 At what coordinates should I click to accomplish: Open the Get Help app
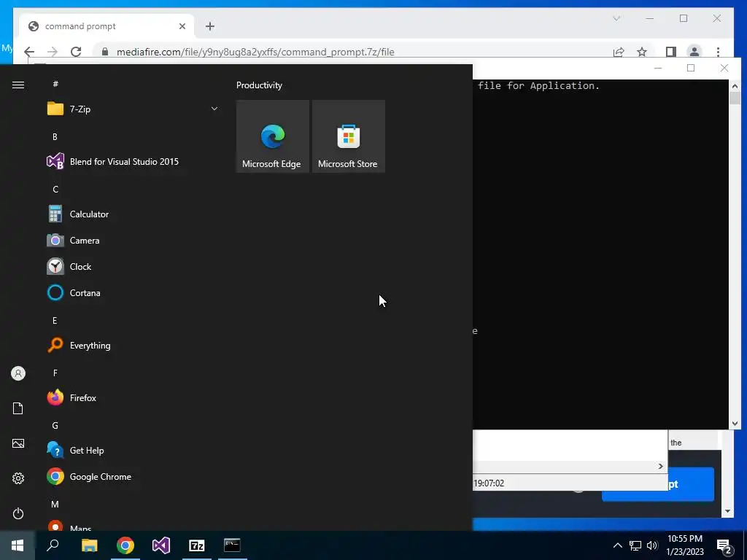133,450
